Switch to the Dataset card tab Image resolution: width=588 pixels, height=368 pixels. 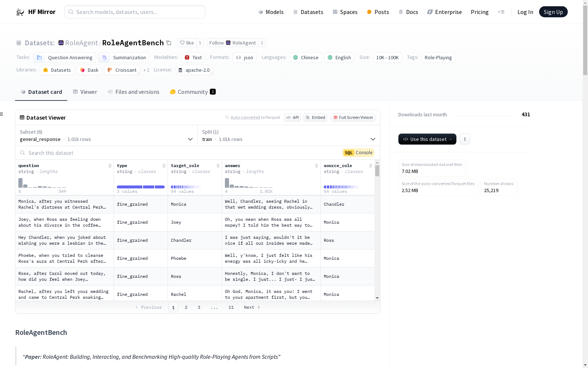[41, 92]
